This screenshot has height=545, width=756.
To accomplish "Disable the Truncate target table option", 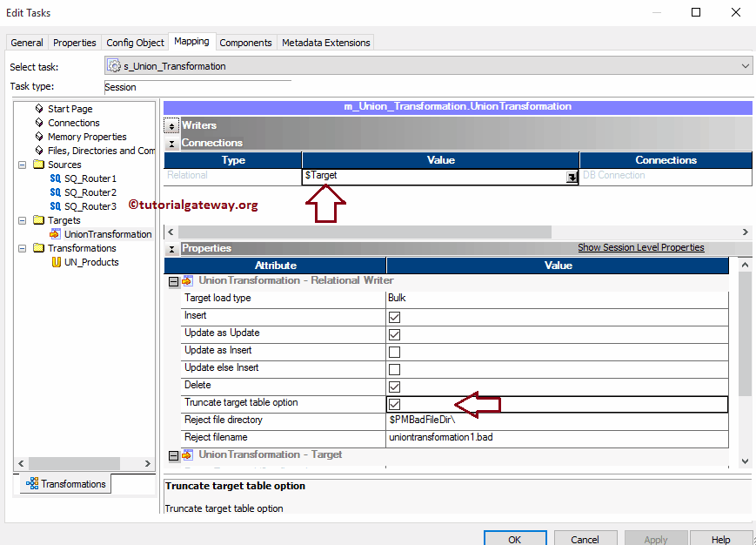I will point(394,404).
